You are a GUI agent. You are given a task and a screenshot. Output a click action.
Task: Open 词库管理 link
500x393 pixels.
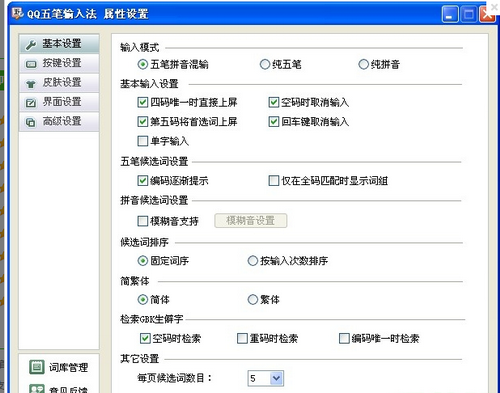68,368
